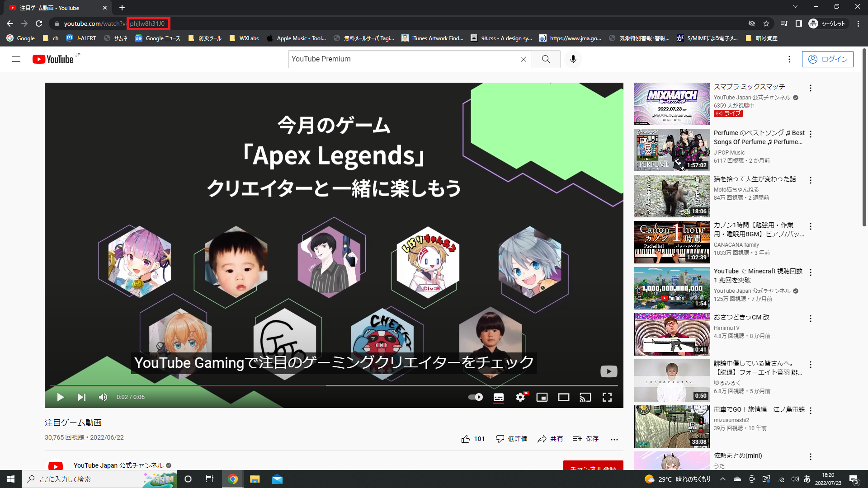Open the YouTube guide hamburger menu
The image size is (868, 488).
tap(16, 59)
